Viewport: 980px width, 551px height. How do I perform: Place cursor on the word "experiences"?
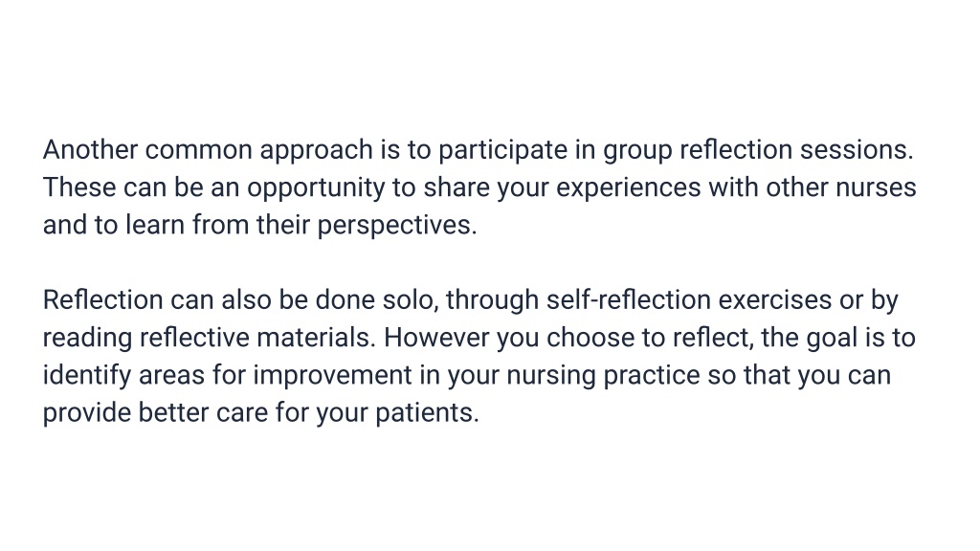(x=628, y=188)
